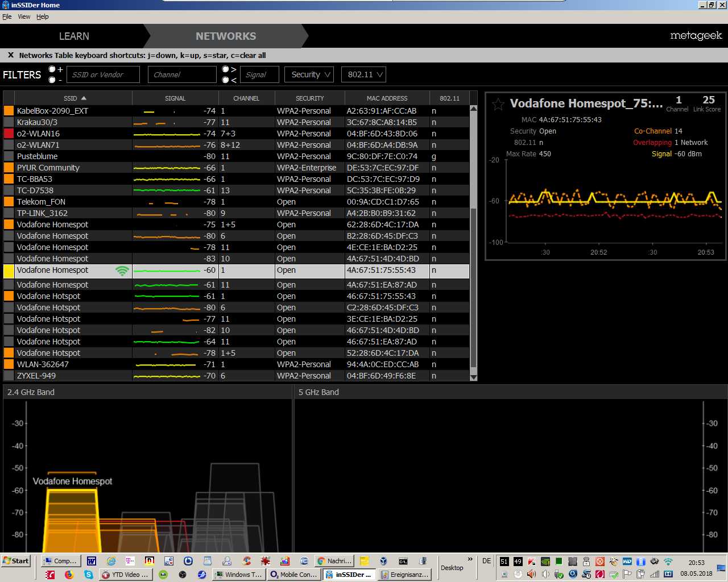Click the Word icon in quick launch
Viewport: 728px width, 582px height.
pos(92,561)
